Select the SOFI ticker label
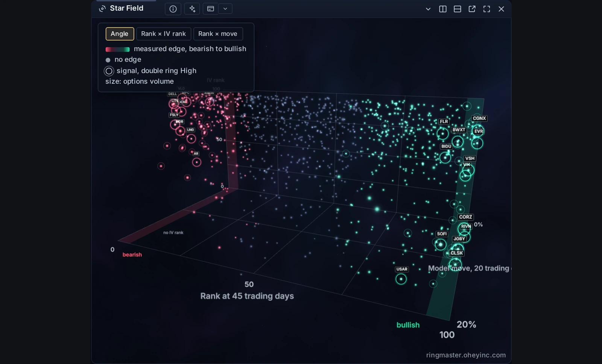602x364 pixels. coord(442,234)
